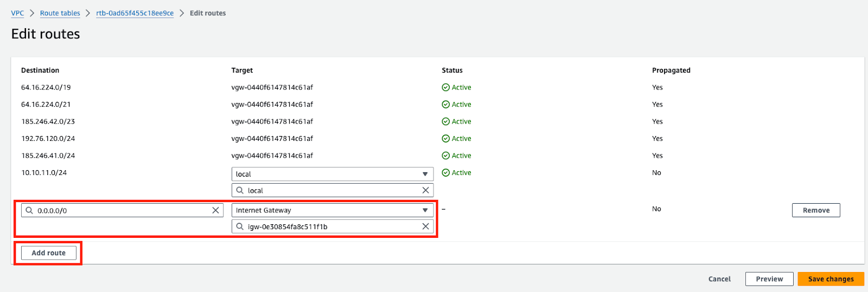This screenshot has height=292, width=868.
Task: Click the Add route button
Action: pos(48,253)
